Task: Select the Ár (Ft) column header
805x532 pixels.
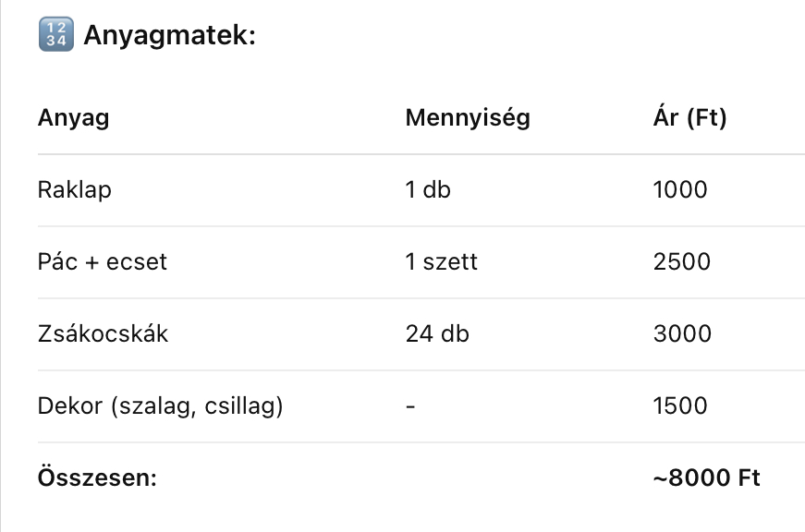Action: coord(689,118)
